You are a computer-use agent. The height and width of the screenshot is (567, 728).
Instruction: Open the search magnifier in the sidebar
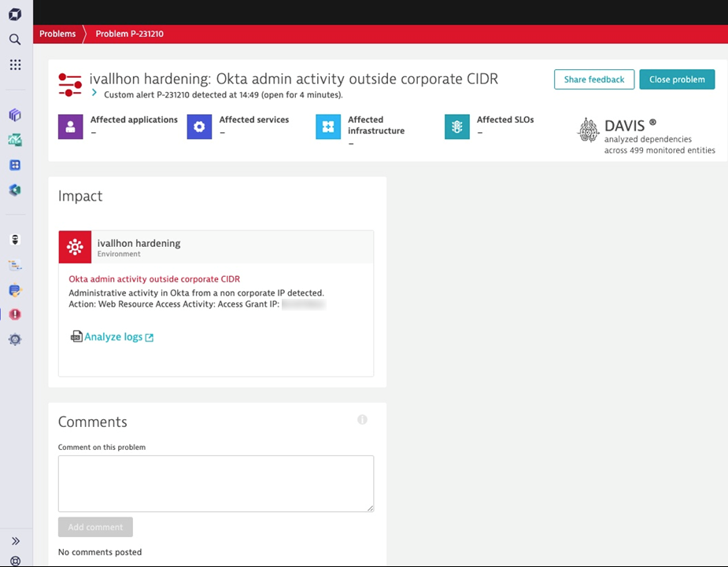click(x=14, y=39)
